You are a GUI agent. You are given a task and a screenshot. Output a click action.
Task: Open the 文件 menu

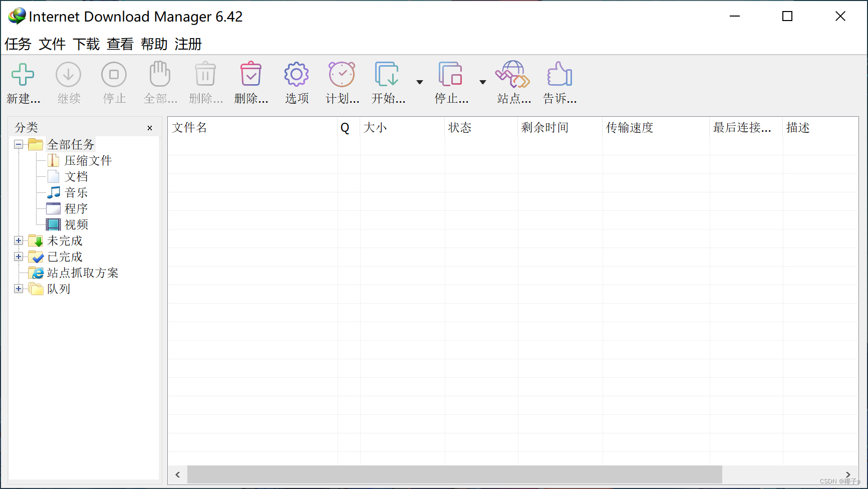click(x=52, y=44)
